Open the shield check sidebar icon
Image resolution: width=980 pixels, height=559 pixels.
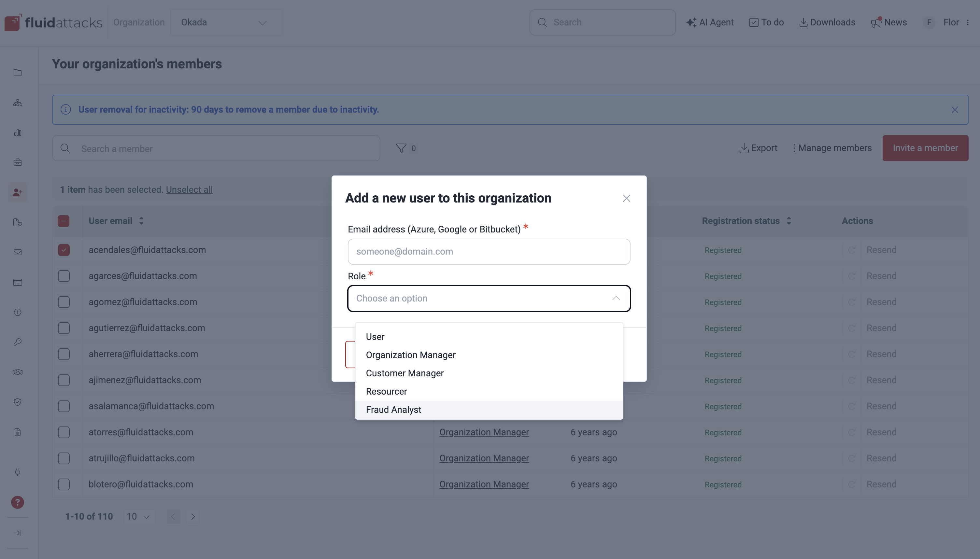tap(18, 402)
